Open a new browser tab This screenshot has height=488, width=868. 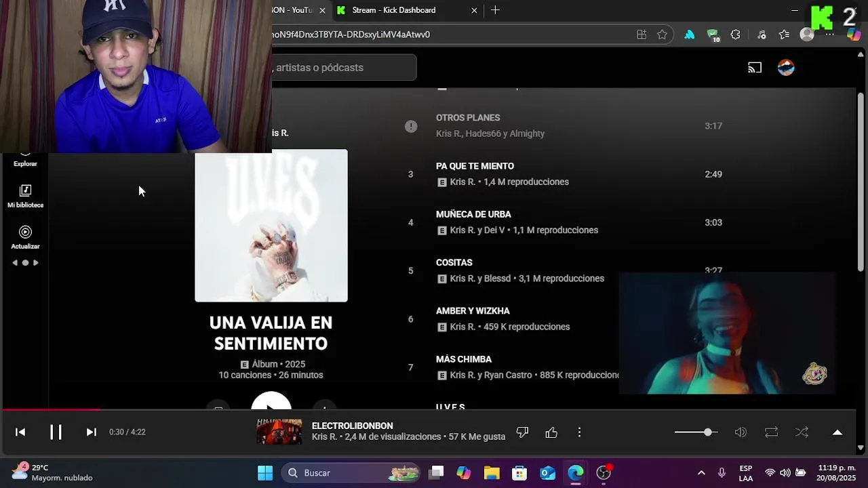point(495,10)
